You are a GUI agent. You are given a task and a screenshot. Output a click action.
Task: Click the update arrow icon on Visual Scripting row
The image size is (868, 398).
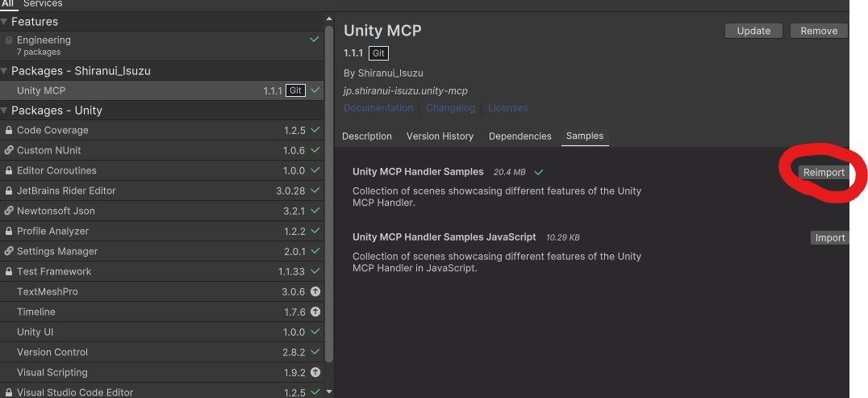[315, 372]
